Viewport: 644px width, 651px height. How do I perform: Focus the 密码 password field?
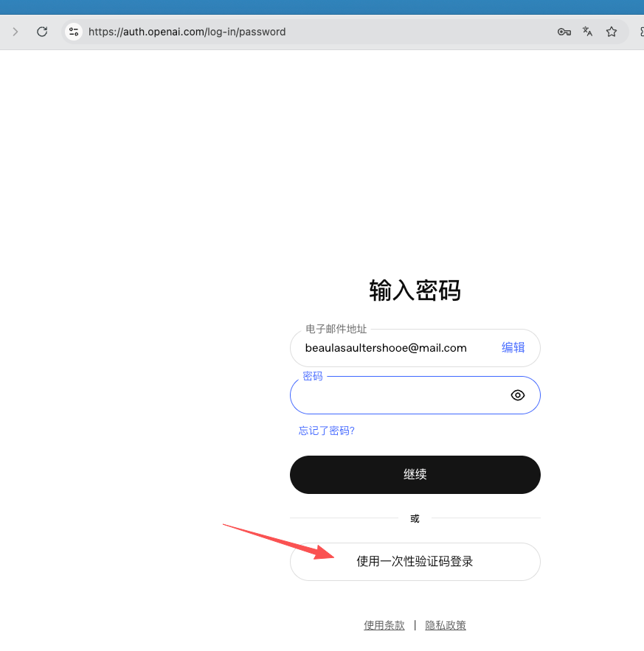click(415, 395)
